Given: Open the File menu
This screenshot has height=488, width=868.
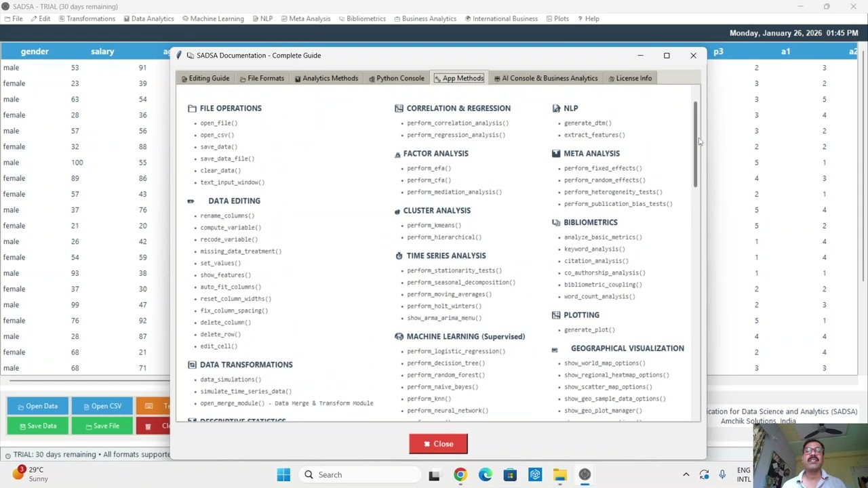Looking at the screenshot, I should click(x=13, y=18).
